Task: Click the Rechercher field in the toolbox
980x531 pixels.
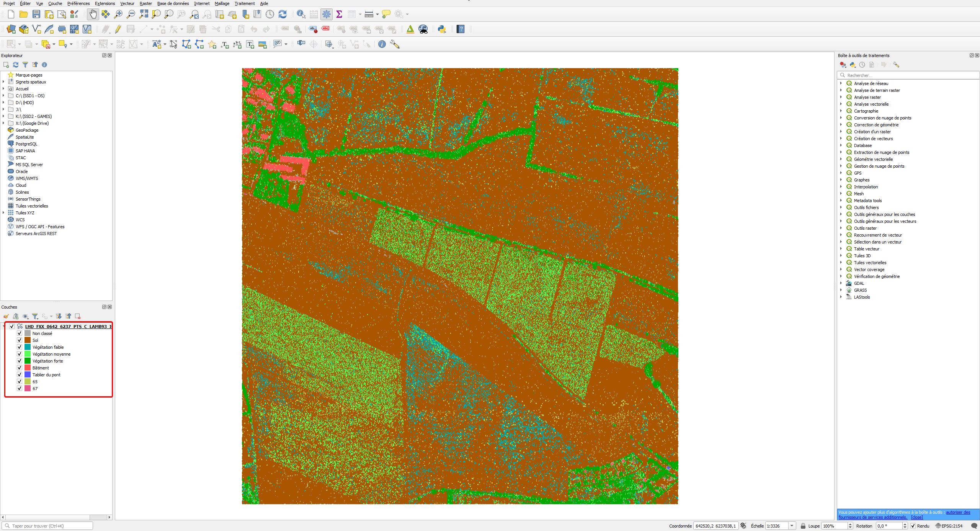Action: tap(907, 75)
